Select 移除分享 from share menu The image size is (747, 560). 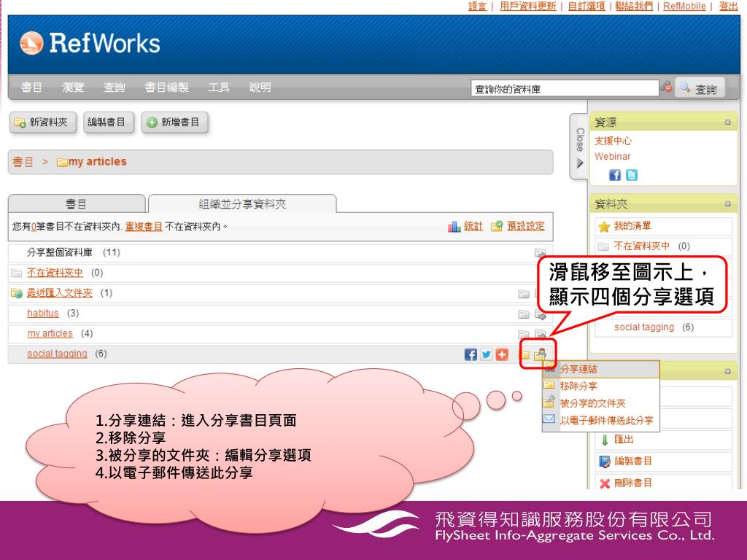pyautogui.click(x=601, y=386)
